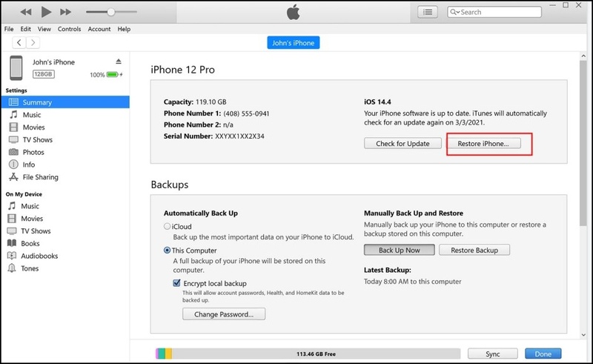The image size is (593, 364).
Task: Select Summary under Settings
Action: (65, 102)
